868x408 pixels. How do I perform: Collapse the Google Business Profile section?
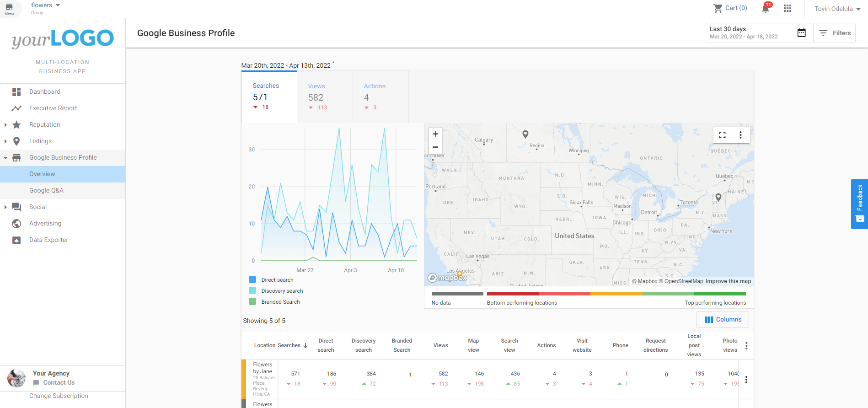point(5,157)
